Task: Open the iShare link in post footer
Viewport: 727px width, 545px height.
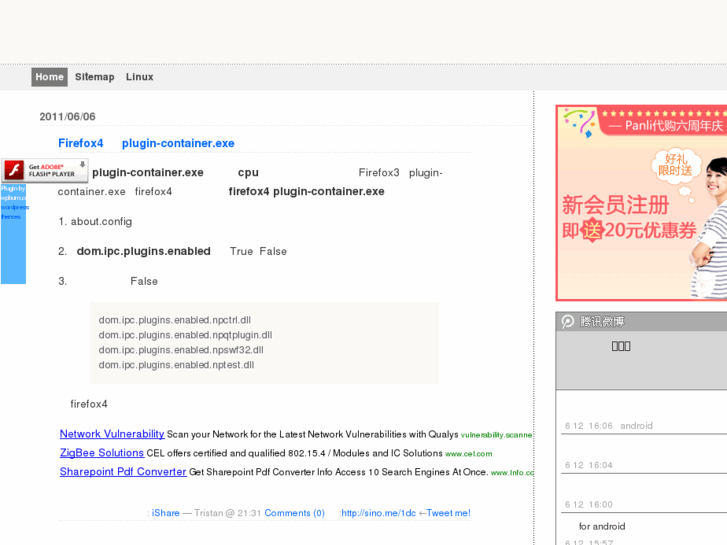Action: tap(165, 513)
